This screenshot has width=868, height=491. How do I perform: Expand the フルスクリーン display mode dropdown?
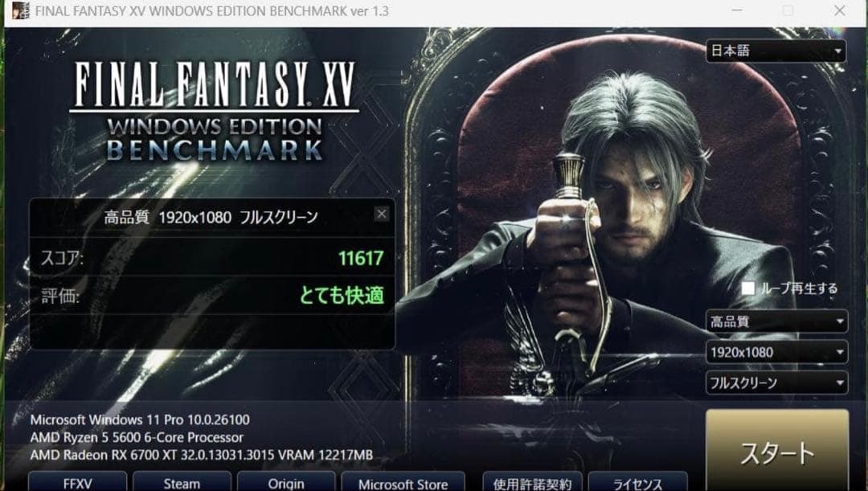(x=776, y=383)
